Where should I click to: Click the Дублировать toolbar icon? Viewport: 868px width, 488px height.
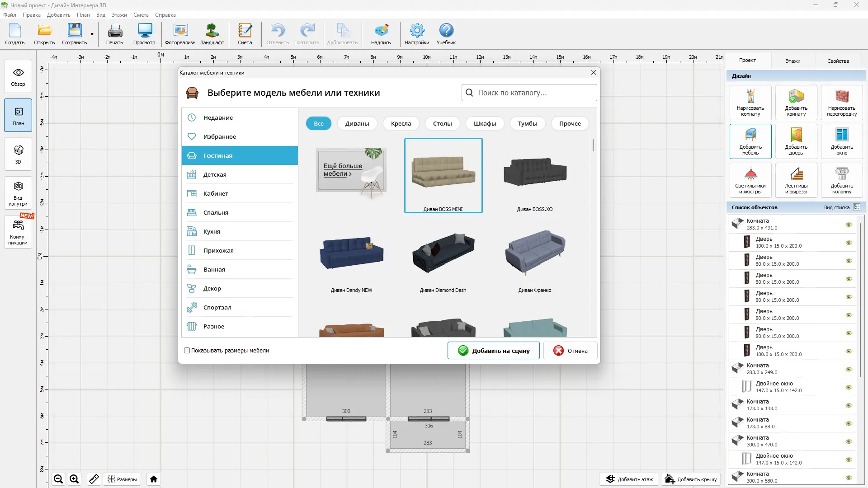point(343,34)
